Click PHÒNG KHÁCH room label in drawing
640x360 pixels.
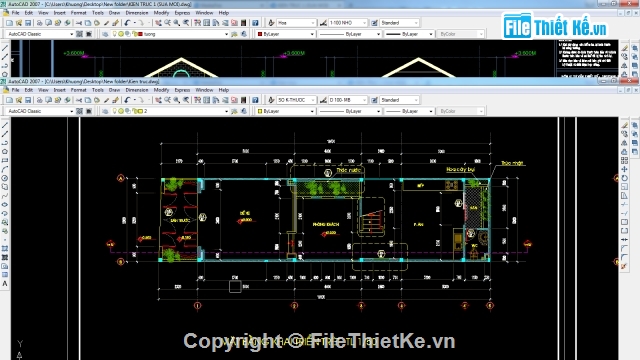tap(326, 224)
